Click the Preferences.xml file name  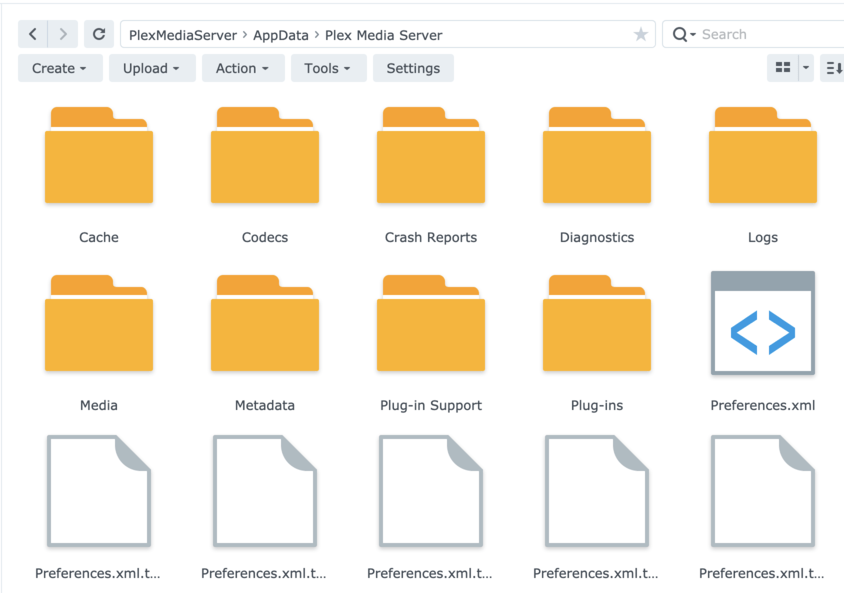click(763, 405)
